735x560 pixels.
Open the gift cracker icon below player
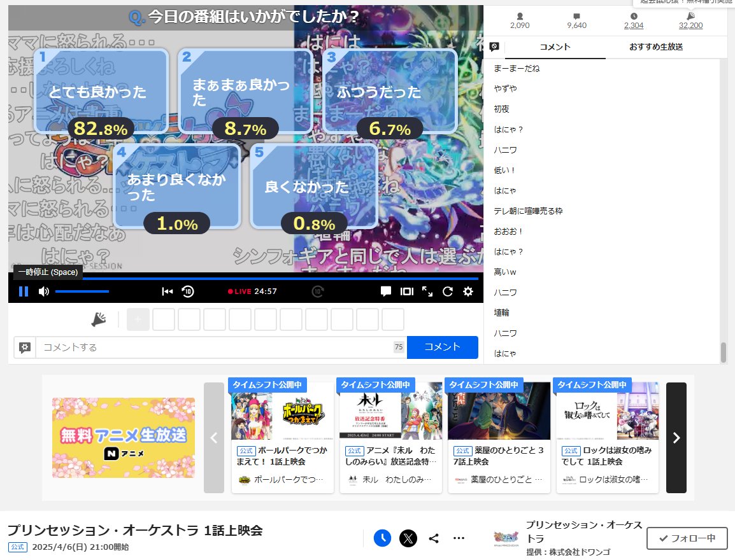pyautogui.click(x=99, y=319)
